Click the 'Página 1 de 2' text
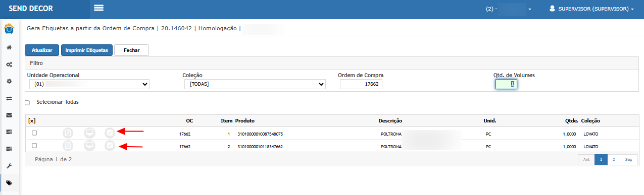This screenshot has height=195, width=644. click(53, 159)
